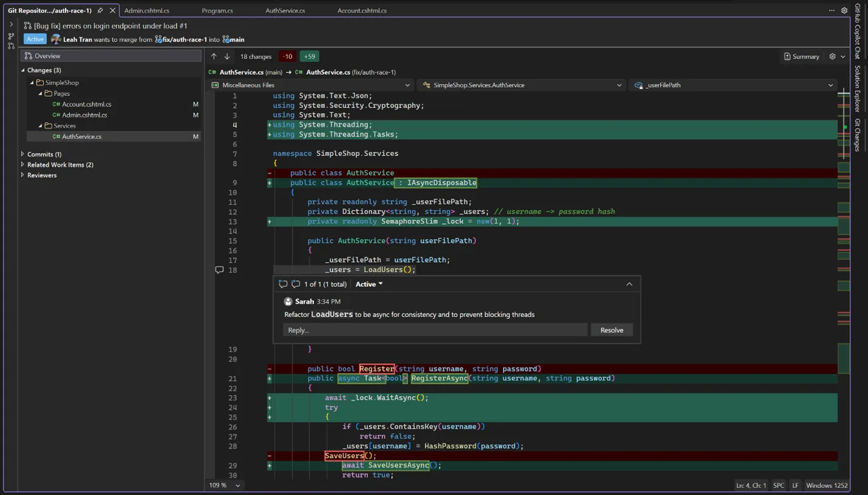868x495 pixels.
Task: Go to previous comment thread icon
Action: coord(283,284)
